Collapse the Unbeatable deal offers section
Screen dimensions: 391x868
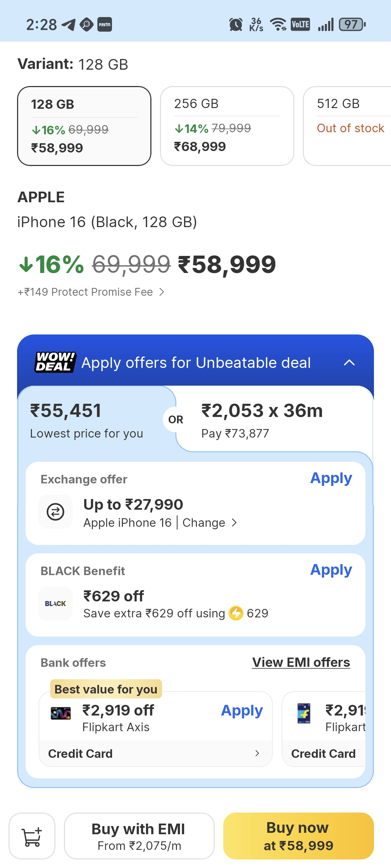349,363
